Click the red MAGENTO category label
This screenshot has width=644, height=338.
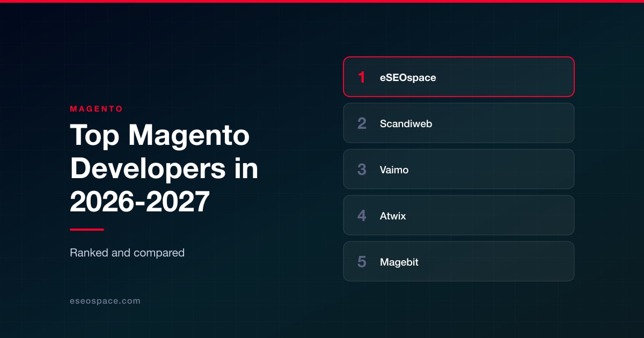point(97,109)
